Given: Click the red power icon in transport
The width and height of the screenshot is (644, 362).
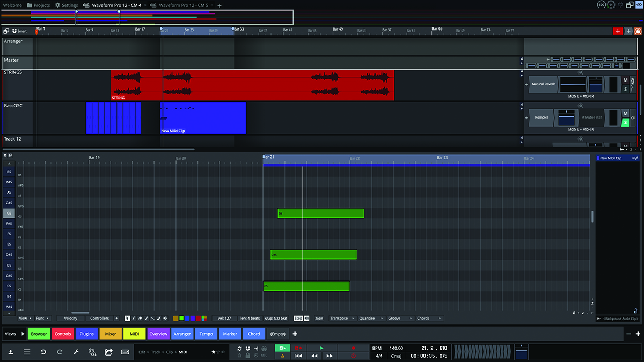Looking at the screenshot, I should pos(353,356).
